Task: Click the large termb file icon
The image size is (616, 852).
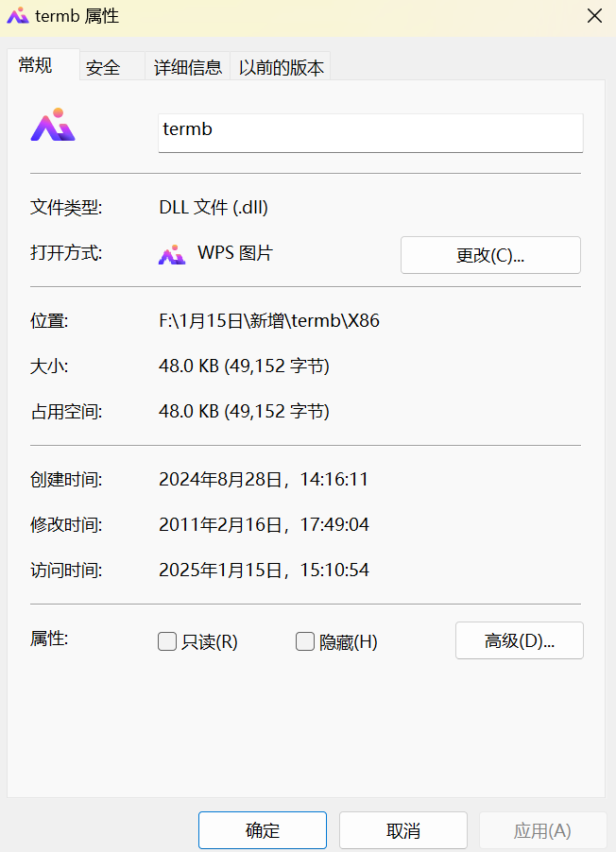Action: pyautogui.click(x=53, y=125)
